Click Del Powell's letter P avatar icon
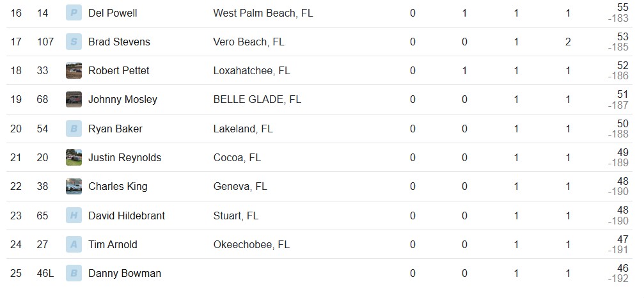 pos(74,13)
